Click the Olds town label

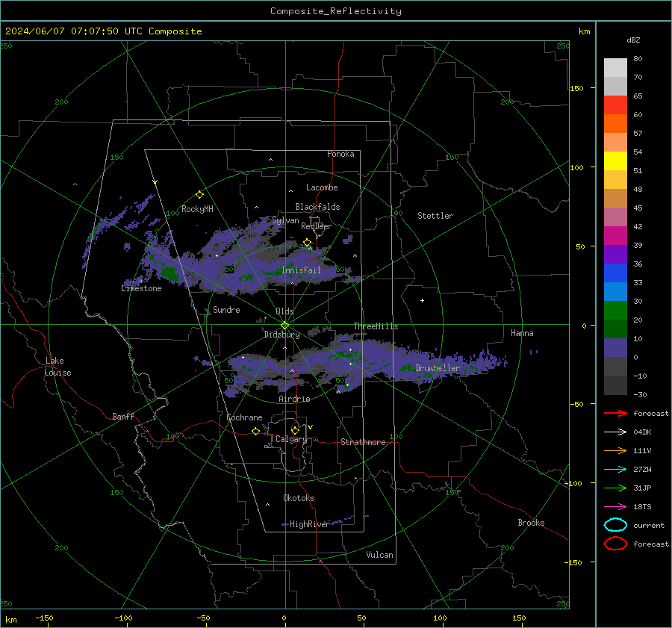284,311
